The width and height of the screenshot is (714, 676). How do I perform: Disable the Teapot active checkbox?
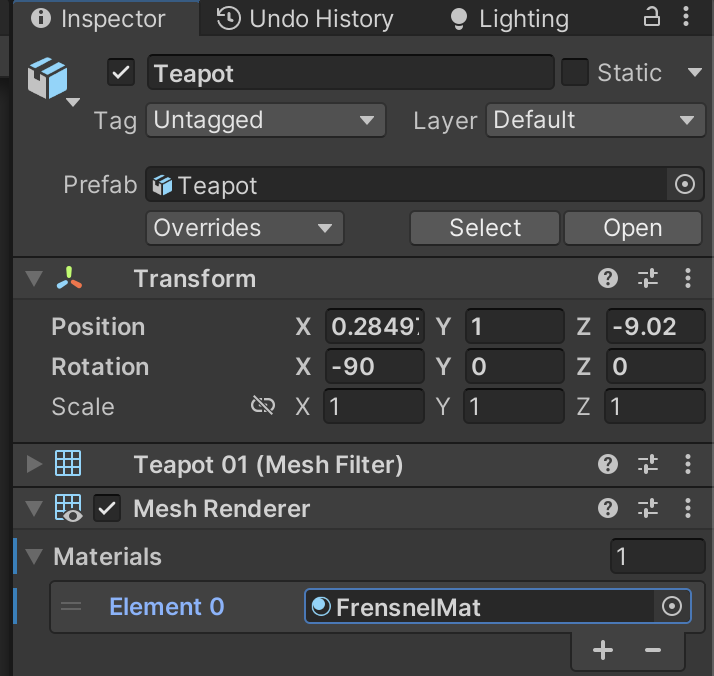122,73
